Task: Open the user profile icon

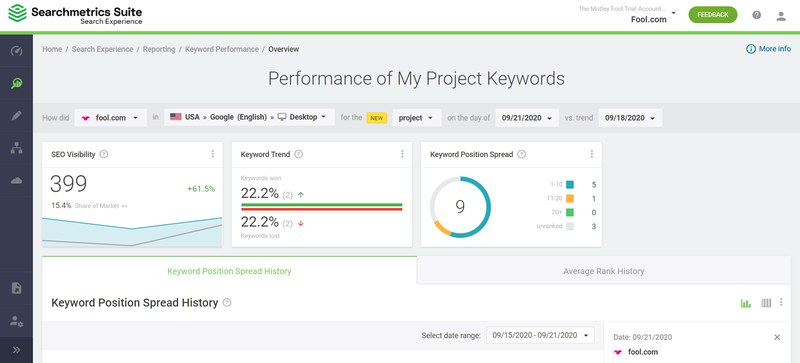Action: 781,15
